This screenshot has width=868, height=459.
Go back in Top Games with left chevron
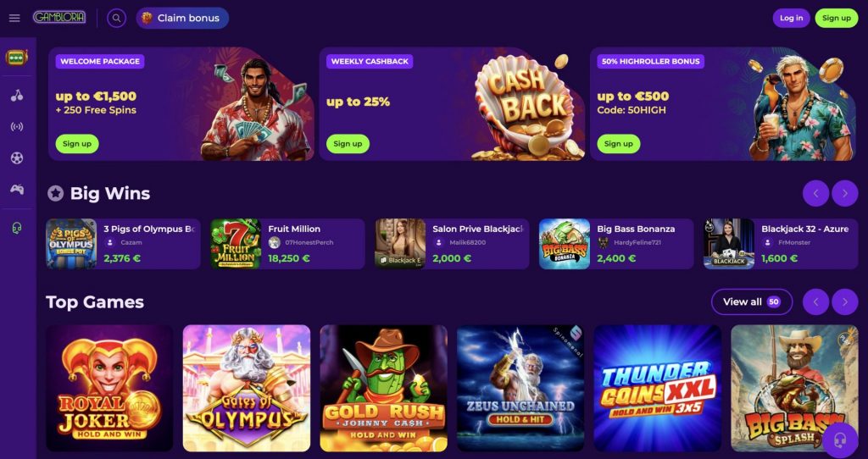[816, 302]
